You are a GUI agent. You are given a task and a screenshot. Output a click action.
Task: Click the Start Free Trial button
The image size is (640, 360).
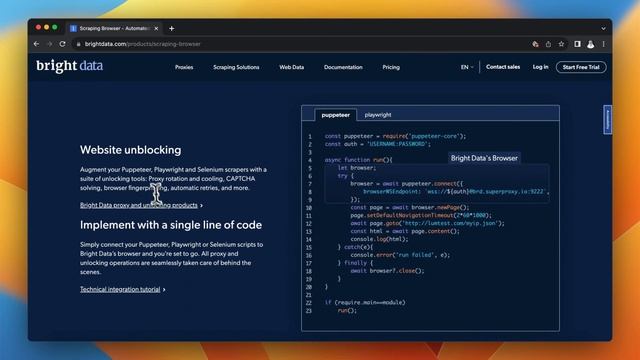[x=581, y=67]
